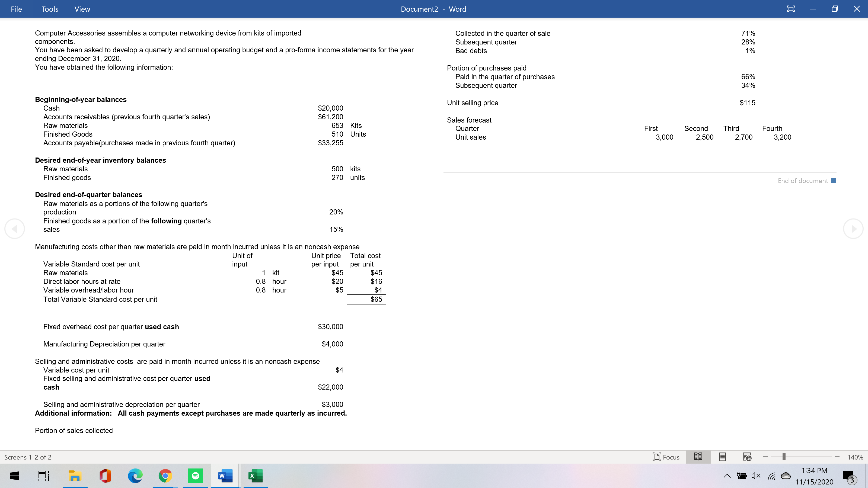Open the File menu
The image size is (868, 488).
16,9
